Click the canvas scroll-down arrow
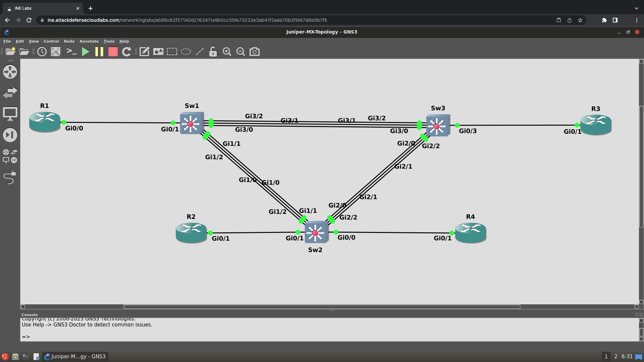This screenshot has height=362, width=644. coord(641,302)
